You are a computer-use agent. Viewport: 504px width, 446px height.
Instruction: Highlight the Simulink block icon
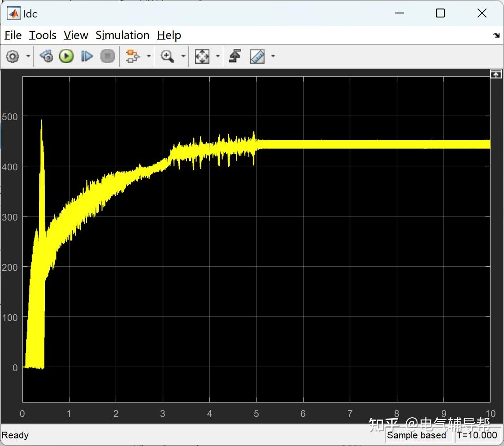(133, 56)
